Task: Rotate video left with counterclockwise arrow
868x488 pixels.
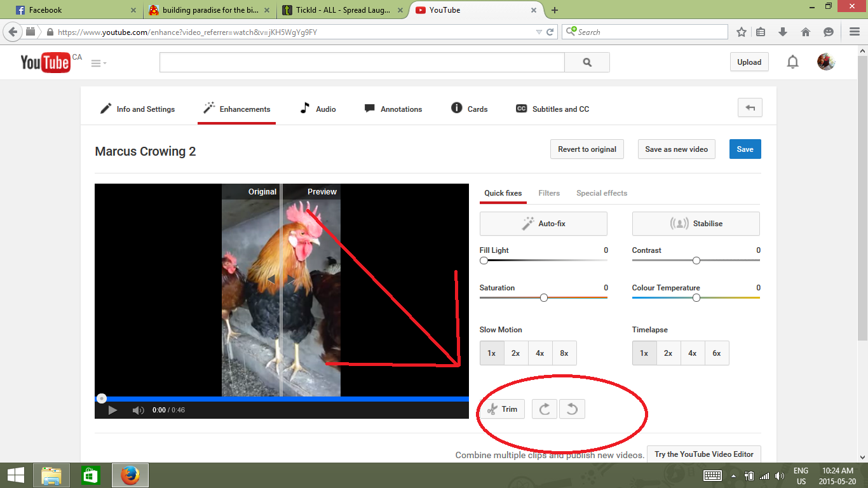Action: (572, 409)
